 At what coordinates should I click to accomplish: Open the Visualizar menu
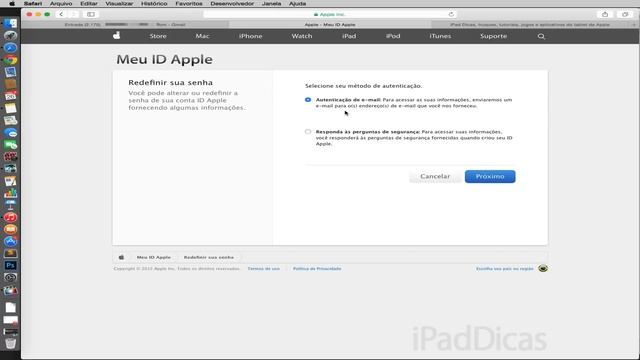tap(119, 3)
